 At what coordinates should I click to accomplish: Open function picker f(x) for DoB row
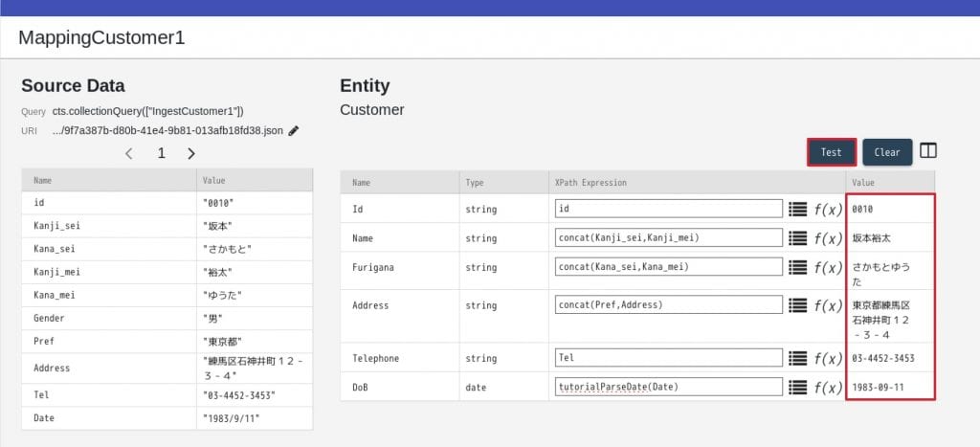(x=827, y=388)
